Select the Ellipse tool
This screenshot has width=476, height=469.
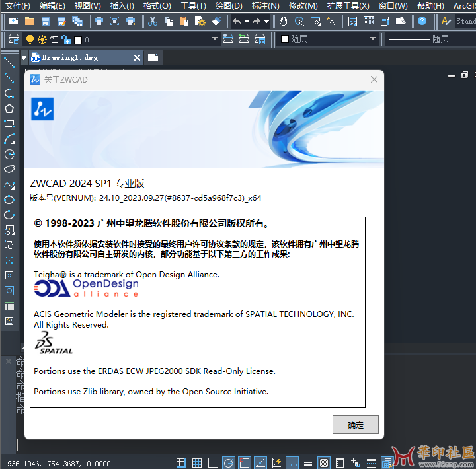pos(9,199)
